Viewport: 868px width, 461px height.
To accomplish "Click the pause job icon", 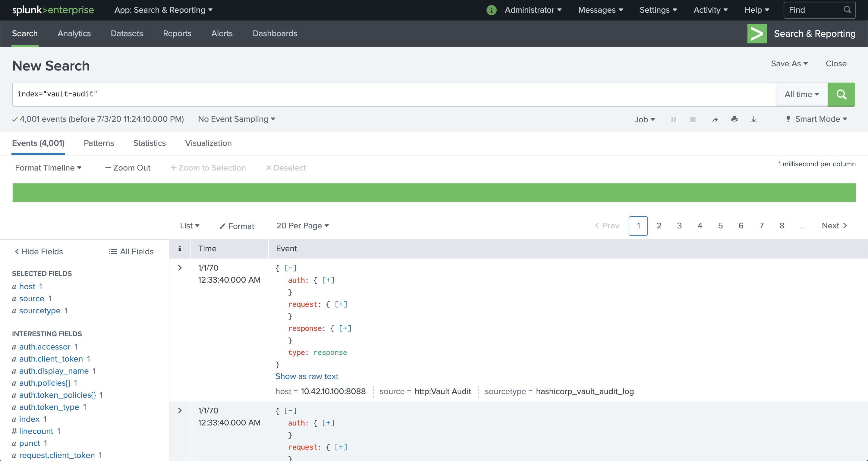I will click(x=673, y=119).
